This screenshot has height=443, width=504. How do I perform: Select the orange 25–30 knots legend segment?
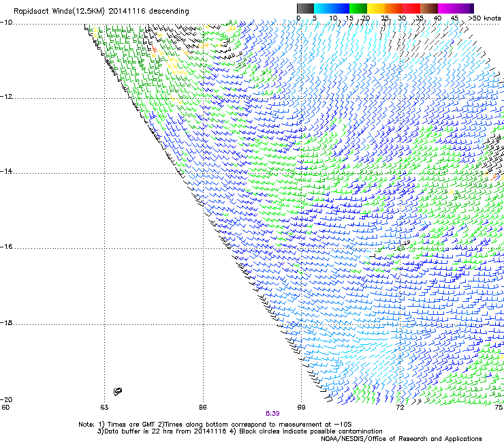(x=394, y=8)
